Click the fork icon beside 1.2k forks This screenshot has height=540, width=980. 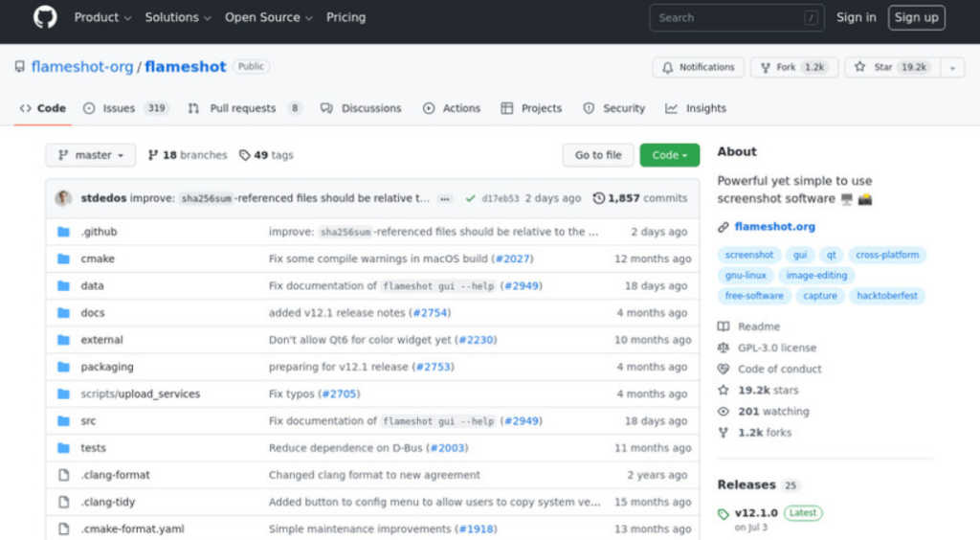click(724, 433)
